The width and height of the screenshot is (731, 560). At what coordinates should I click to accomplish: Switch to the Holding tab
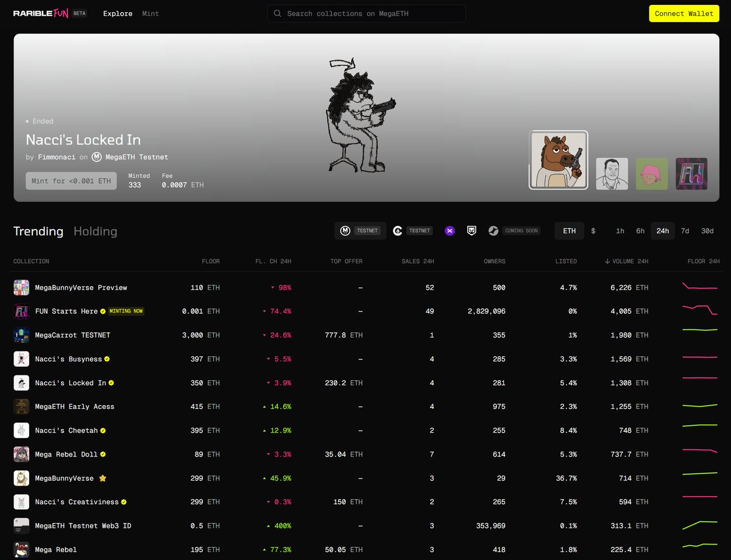[x=95, y=231]
